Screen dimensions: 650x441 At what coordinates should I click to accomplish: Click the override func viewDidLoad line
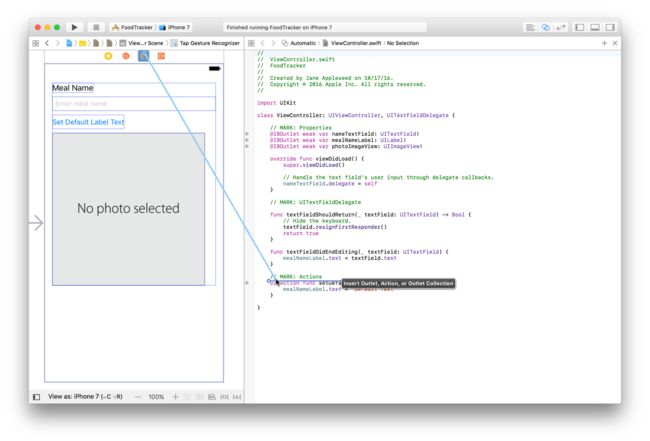(x=317, y=159)
